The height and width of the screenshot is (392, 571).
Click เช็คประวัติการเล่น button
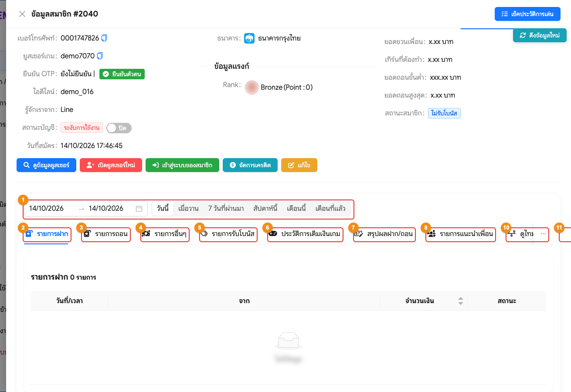(527, 14)
